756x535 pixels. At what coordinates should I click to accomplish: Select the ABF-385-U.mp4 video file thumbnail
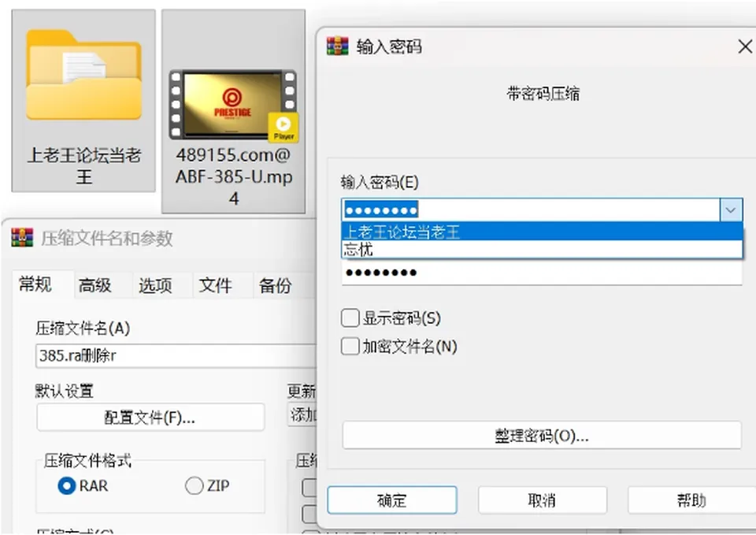tap(234, 106)
